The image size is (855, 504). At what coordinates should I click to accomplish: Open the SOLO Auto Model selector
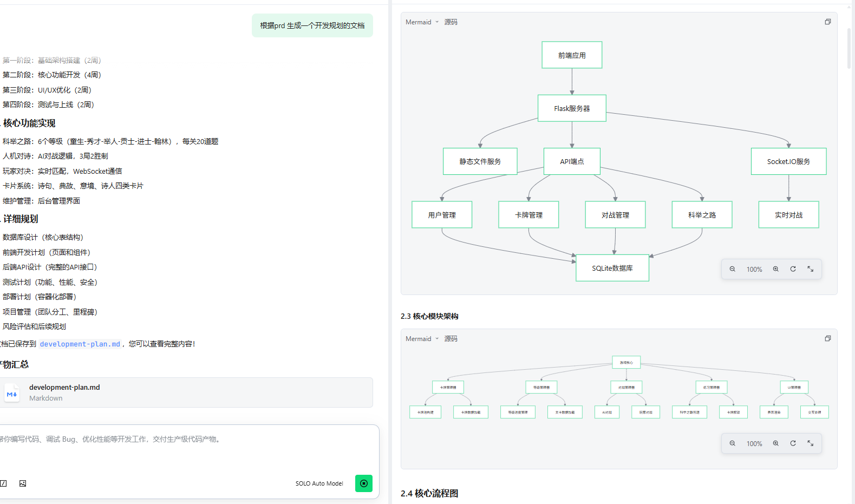coord(319,483)
